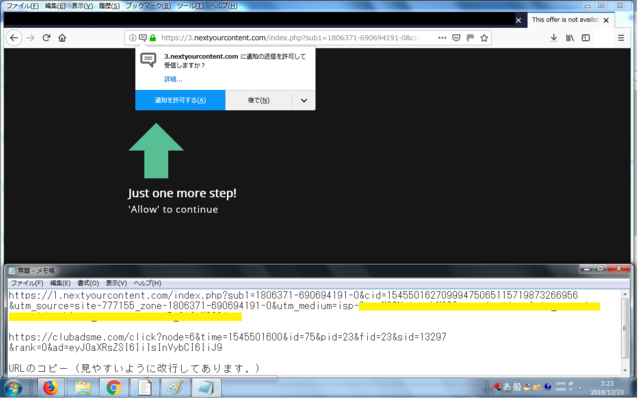
Task: Click the Firefox forward arrow
Action: click(x=31, y=38)
